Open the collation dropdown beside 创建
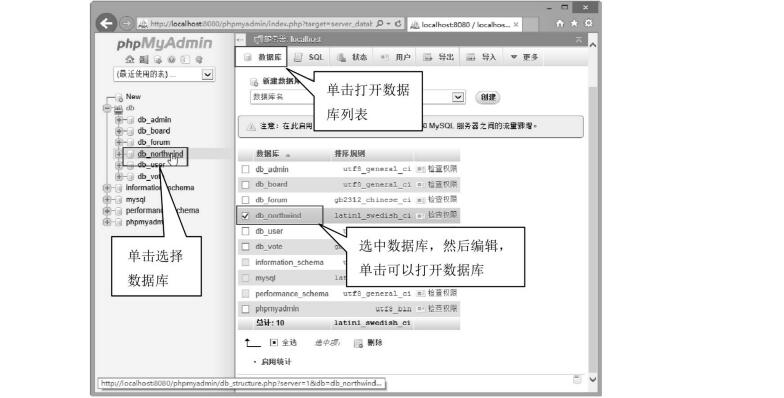This screenshot has width=784, height=398. [x=458, y=97]
